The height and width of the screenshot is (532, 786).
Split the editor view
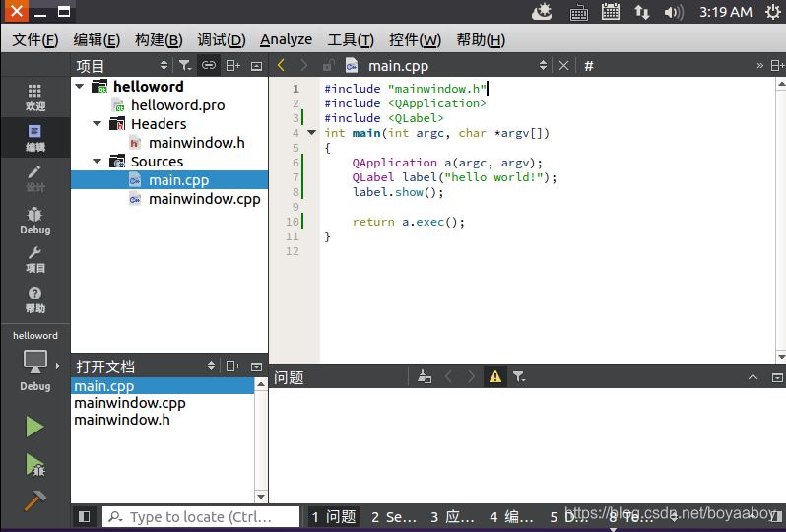(777, 66)
